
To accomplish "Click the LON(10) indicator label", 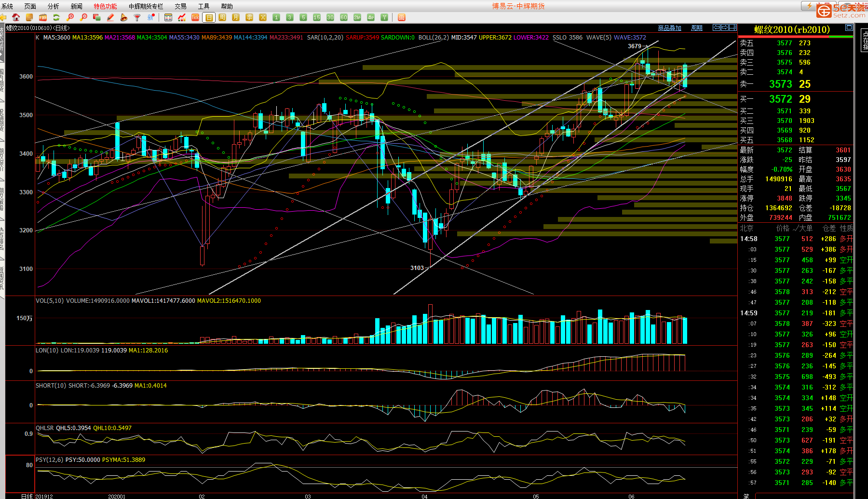I will (47, 351).
